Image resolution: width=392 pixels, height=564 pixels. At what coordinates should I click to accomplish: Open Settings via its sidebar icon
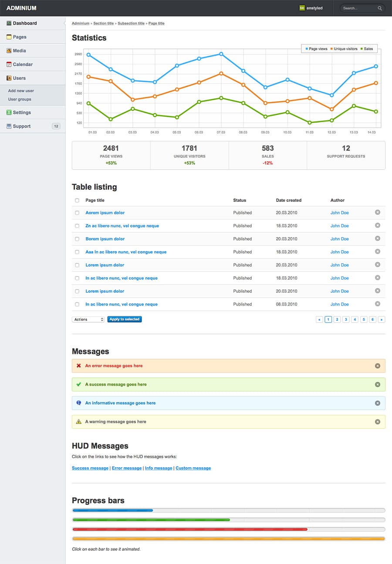click(x=9, y=112)
